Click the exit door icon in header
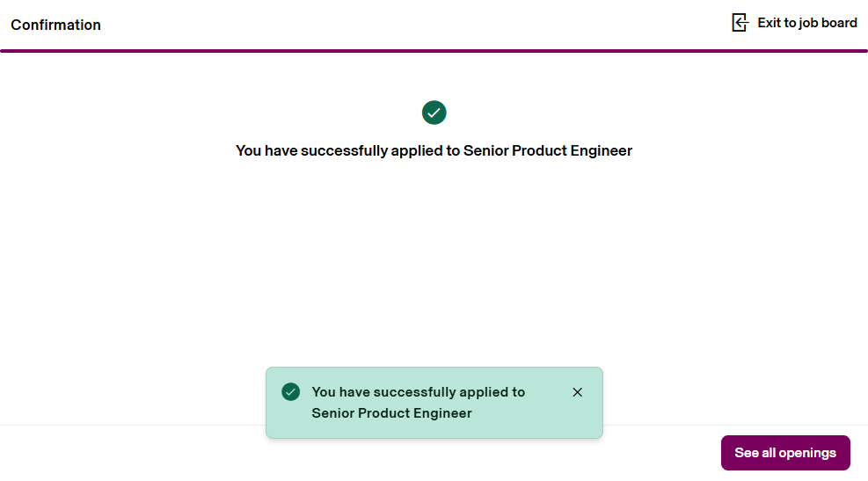The width and height of the screenshot is (868, 481). pyautogui.click(x=740, y=23)
